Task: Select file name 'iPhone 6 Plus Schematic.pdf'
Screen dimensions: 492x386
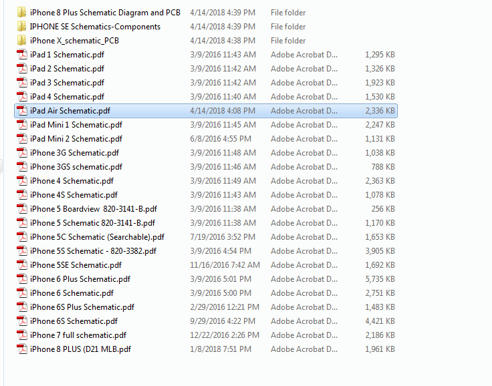Action: (x=80, y=279)
